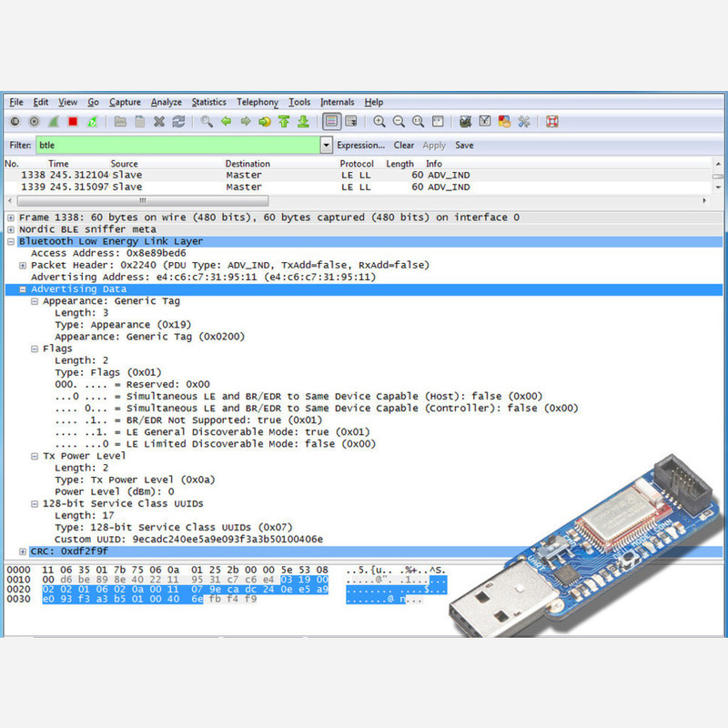Open coloring rules icon
The image size is (728, 728).
504,122
